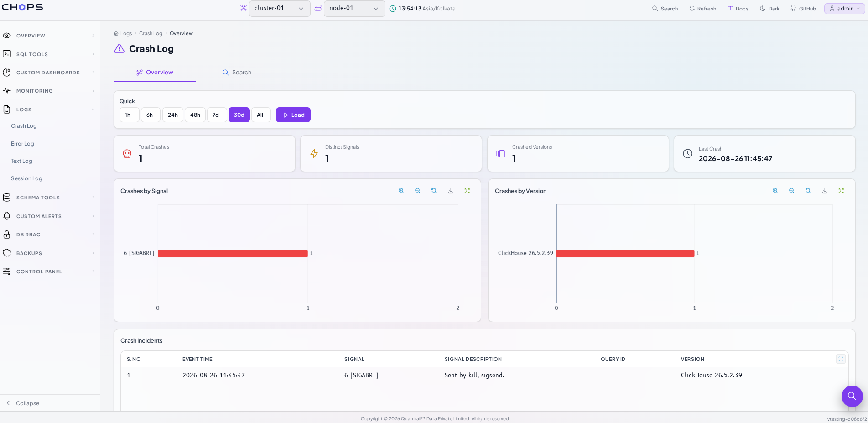The image size is (868, 423).
Task: Select the 48h quick range
Action: tap(195, 115)
